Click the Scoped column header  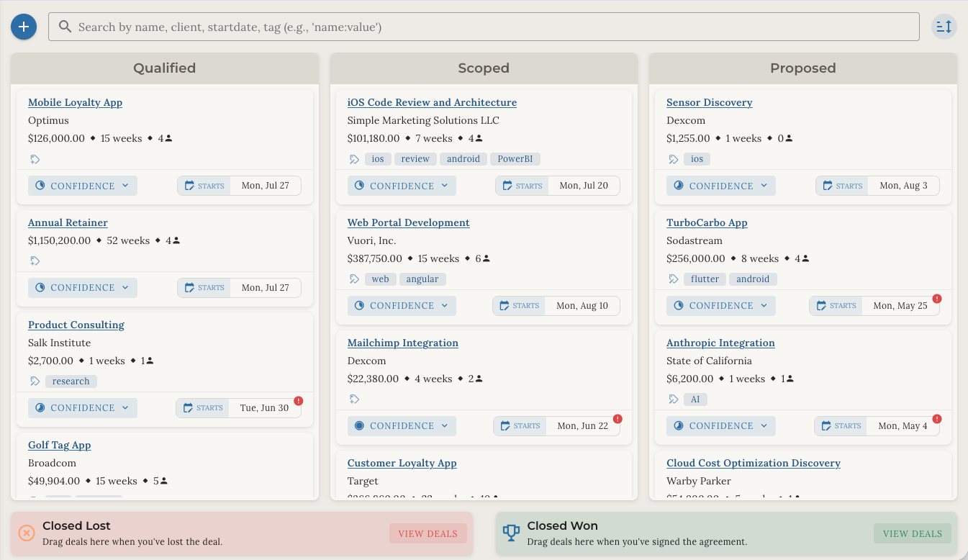point(484,68)
